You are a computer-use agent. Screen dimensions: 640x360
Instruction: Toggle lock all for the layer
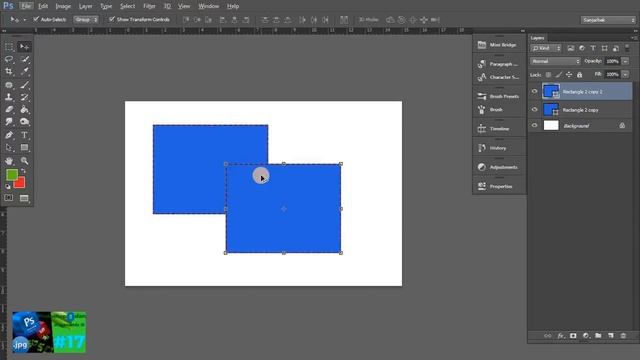pyautogui.click(x=579, y=75)
